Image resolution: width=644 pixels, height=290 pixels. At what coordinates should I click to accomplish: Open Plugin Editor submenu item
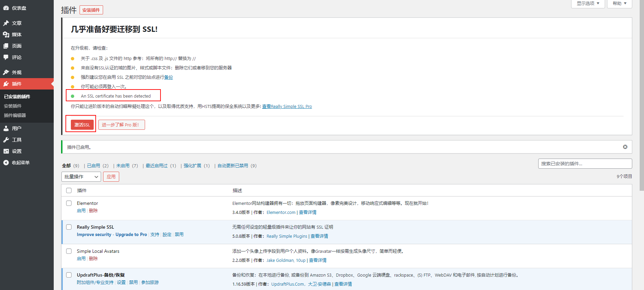point(15,115)
